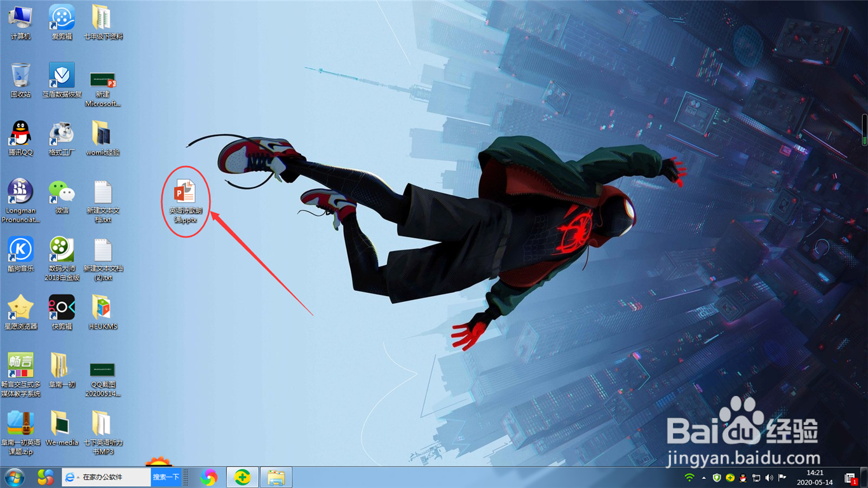Image resolution: width=868 pixels, height=488 pixels.
Task: Open the 计算机 desktop icon
Action: 21,22
